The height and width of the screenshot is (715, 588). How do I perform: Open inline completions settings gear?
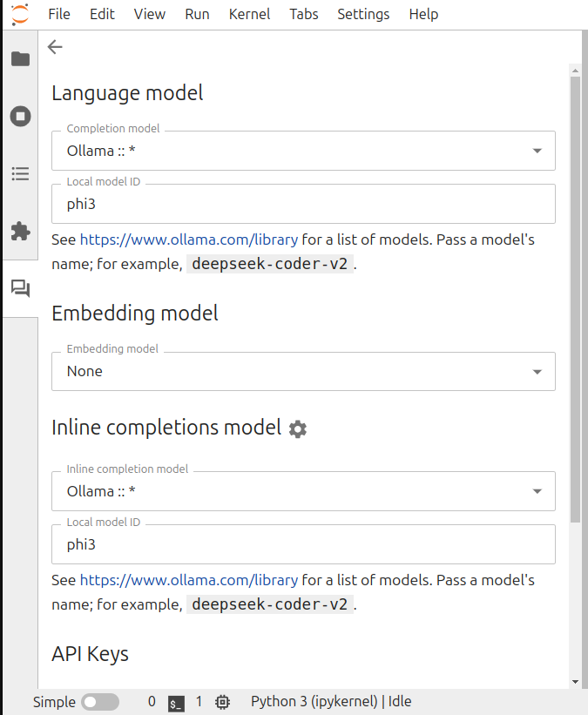[x=298, y=428]
